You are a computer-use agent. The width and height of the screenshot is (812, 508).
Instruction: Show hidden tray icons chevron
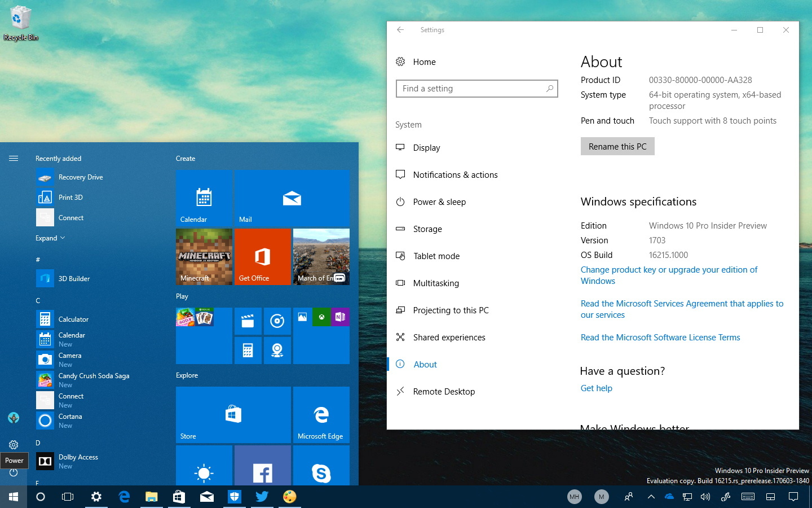[x=651, y=497]
